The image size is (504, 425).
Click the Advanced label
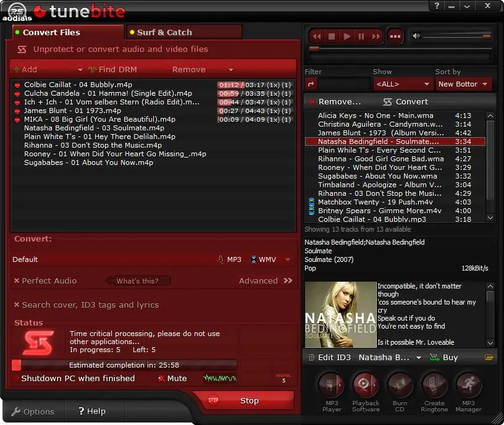[258, 280]
